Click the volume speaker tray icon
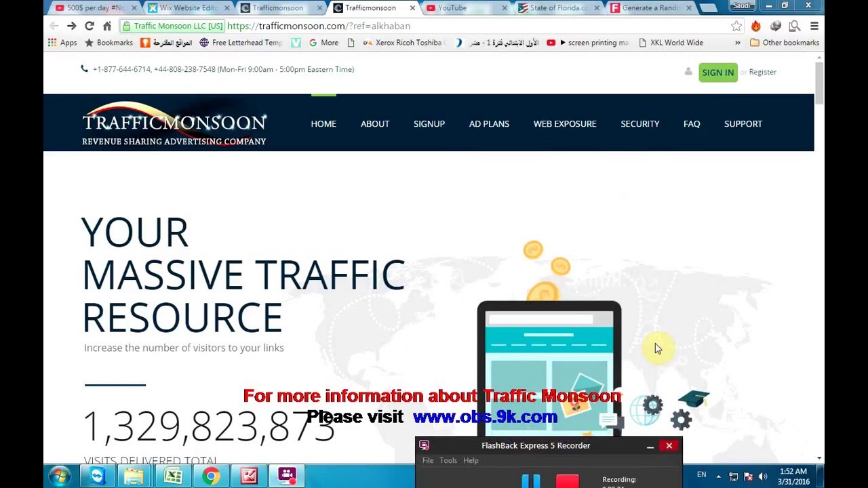868x488 pixels. [763, 476]
